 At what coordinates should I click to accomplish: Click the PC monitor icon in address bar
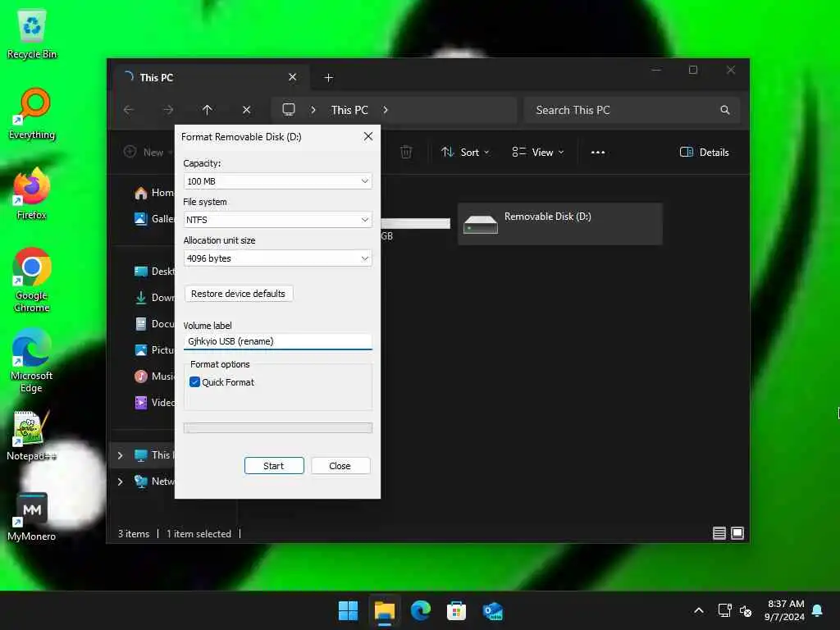tap(289, 110)
